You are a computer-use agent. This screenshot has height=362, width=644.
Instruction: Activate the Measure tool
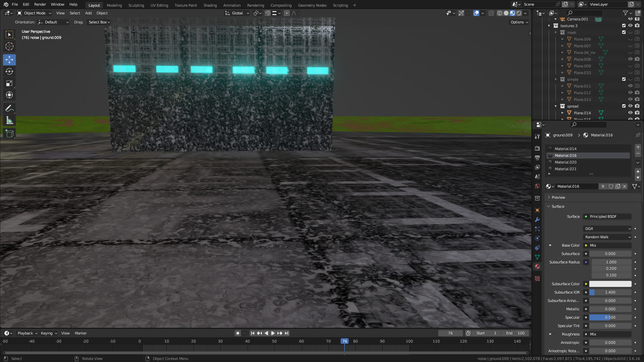coord(9,121)
